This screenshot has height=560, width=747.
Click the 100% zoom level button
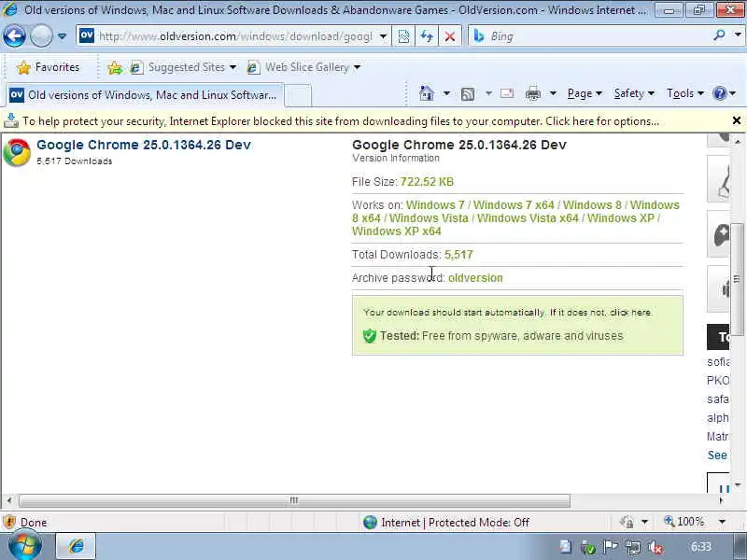point(684,522)
